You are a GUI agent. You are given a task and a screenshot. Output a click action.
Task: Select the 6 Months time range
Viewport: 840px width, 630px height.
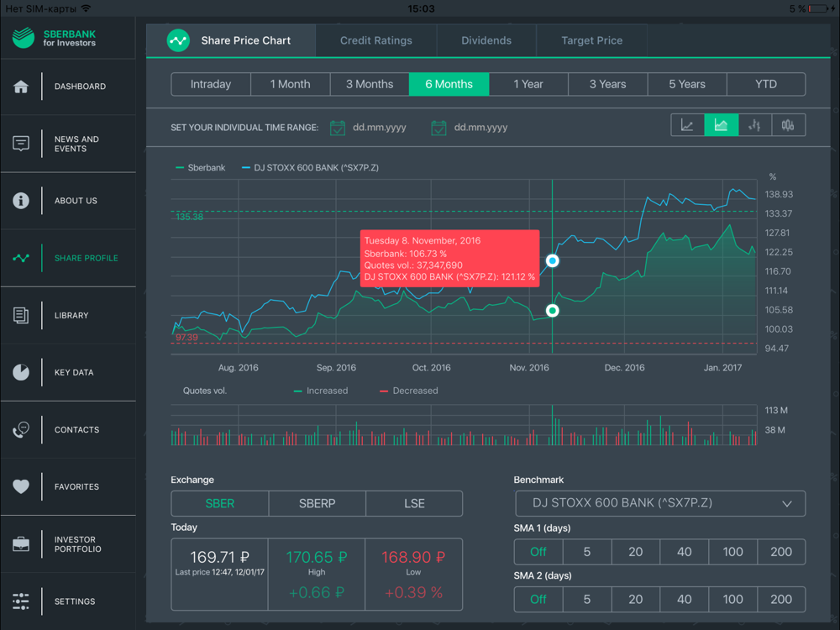(449, 84)
